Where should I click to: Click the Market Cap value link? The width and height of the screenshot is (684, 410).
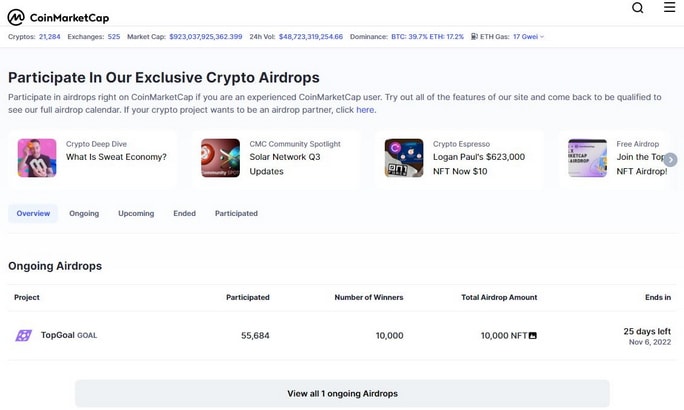click(x=206, y=37)
